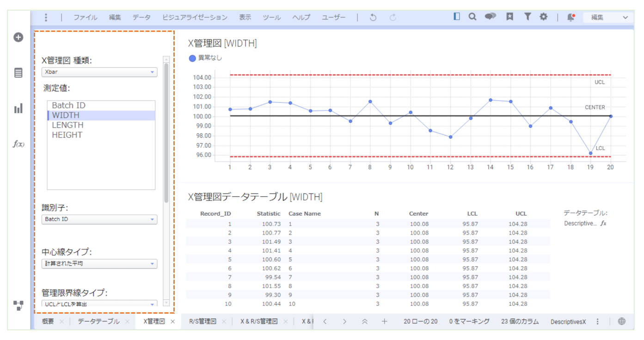Click the bookmark icon in the top toolbar
This screenshot has width=644, height=340.
pyautogui.click(x=509, y=17)
